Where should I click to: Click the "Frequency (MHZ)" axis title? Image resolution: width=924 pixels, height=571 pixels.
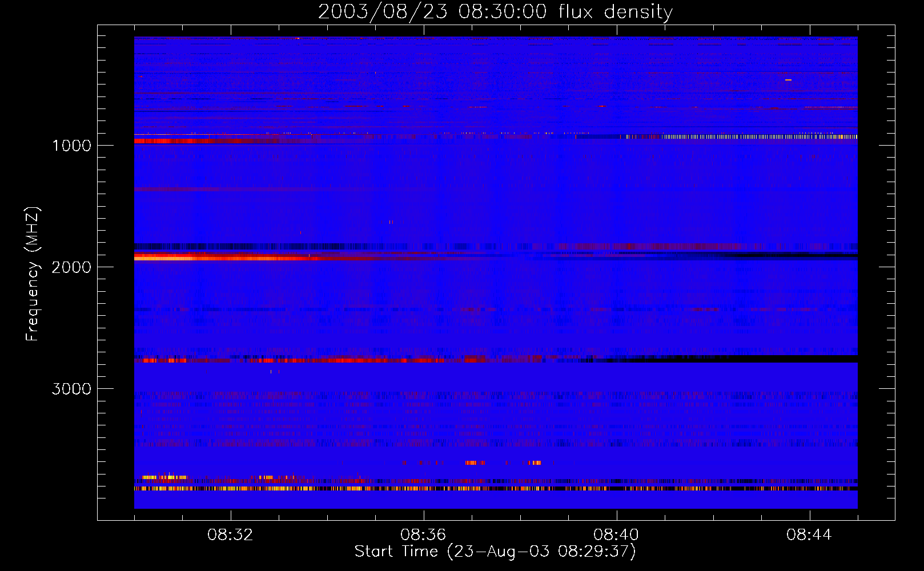pos(33,274)
